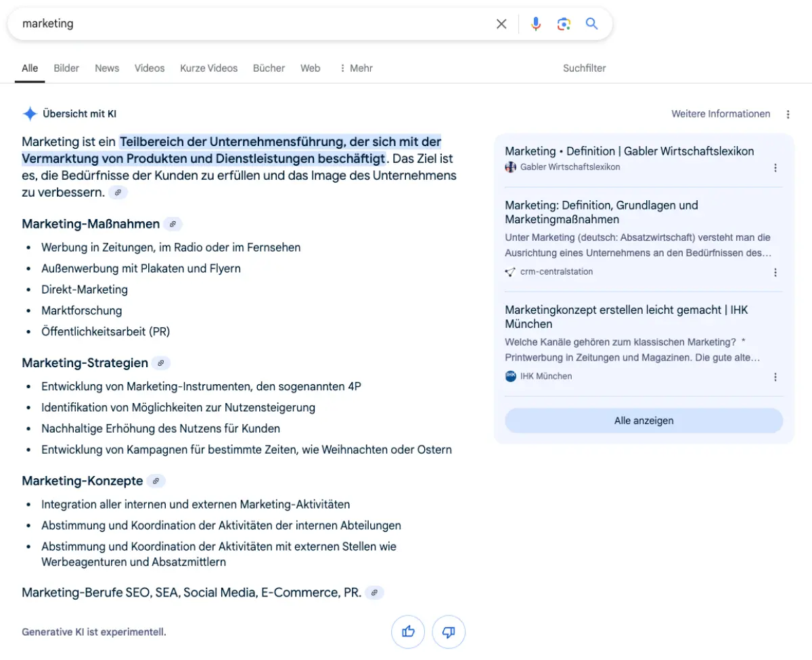Viewport: 812px width, 660px height.
Task: Click the 'Öffentlichkeitsarbeit (PR)' bullet
Action: (106, 331)
